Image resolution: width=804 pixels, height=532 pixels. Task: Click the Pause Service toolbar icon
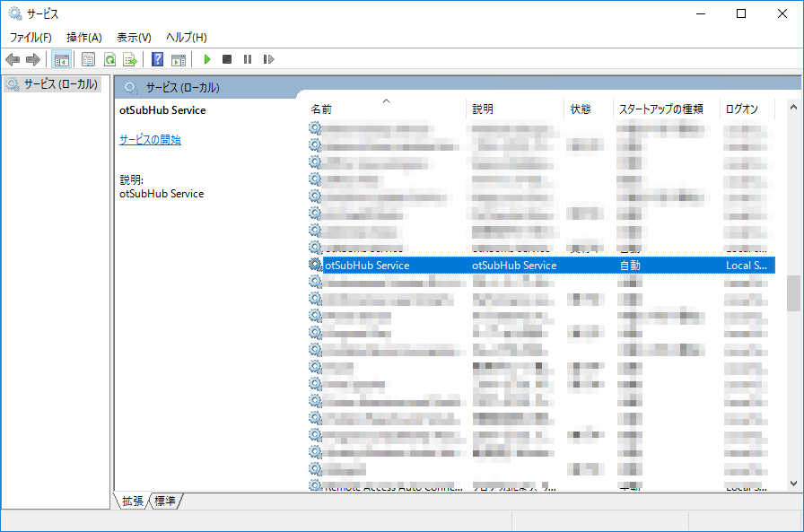click(x=248, y=59)
